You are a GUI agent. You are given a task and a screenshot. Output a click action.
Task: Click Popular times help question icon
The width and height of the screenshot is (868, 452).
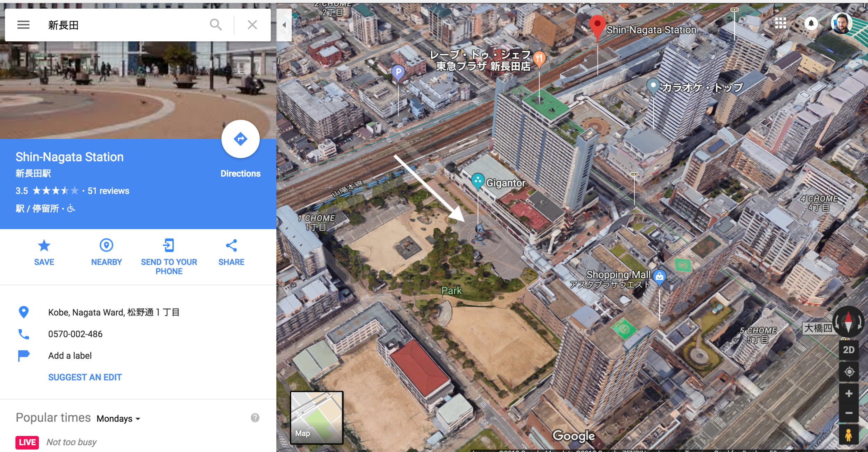[x=255, y=418]
